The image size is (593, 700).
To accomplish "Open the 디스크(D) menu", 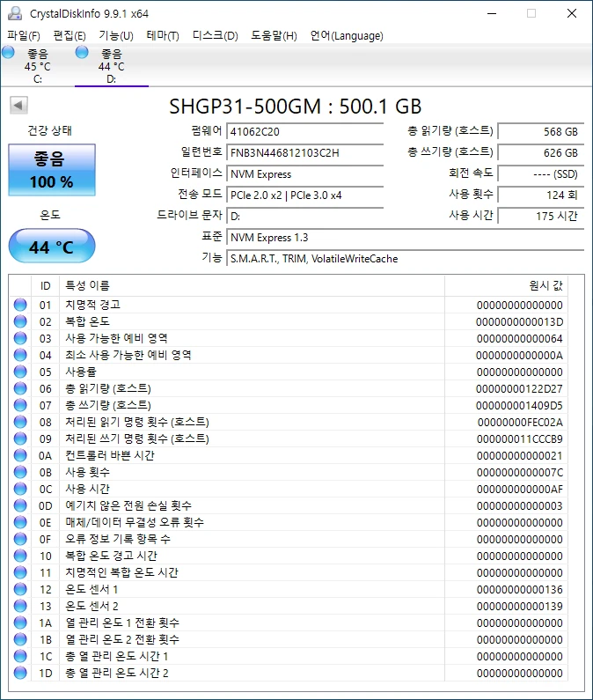I will click(215, 36).
